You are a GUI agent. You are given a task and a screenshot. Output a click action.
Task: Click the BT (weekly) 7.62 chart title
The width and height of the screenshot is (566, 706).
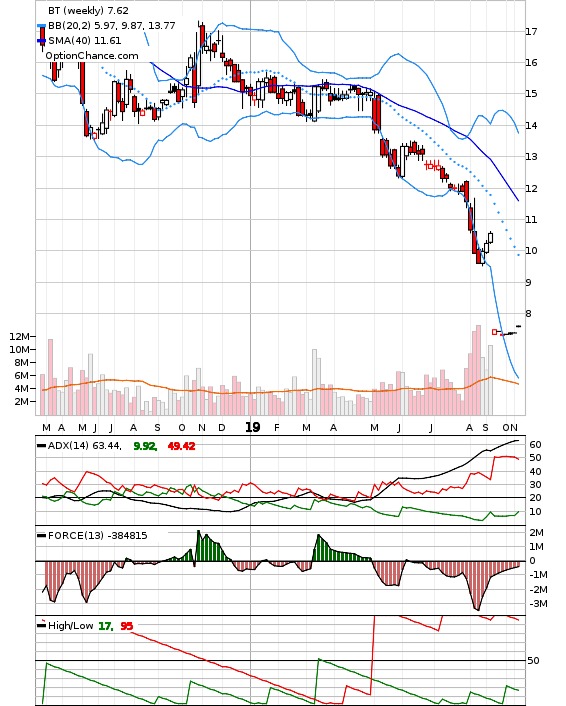pos(88,10)
